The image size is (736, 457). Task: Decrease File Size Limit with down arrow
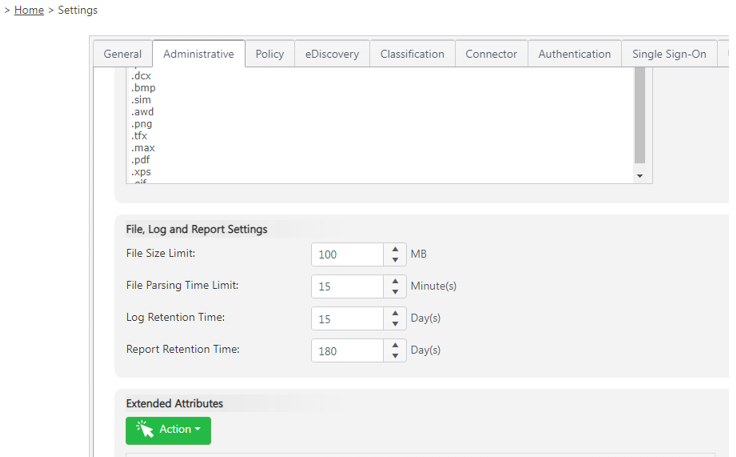pos(396,260)
